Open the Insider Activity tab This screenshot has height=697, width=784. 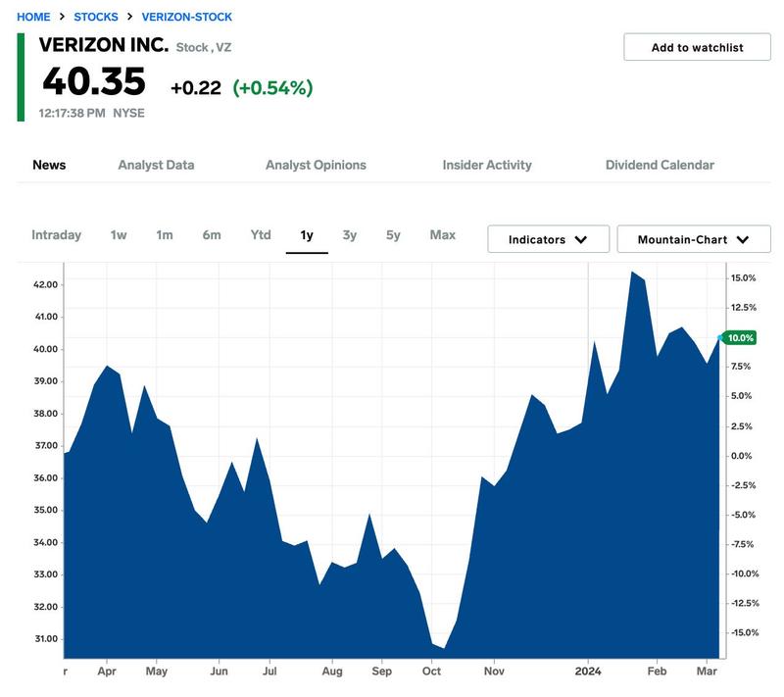(x=487, y=165)
